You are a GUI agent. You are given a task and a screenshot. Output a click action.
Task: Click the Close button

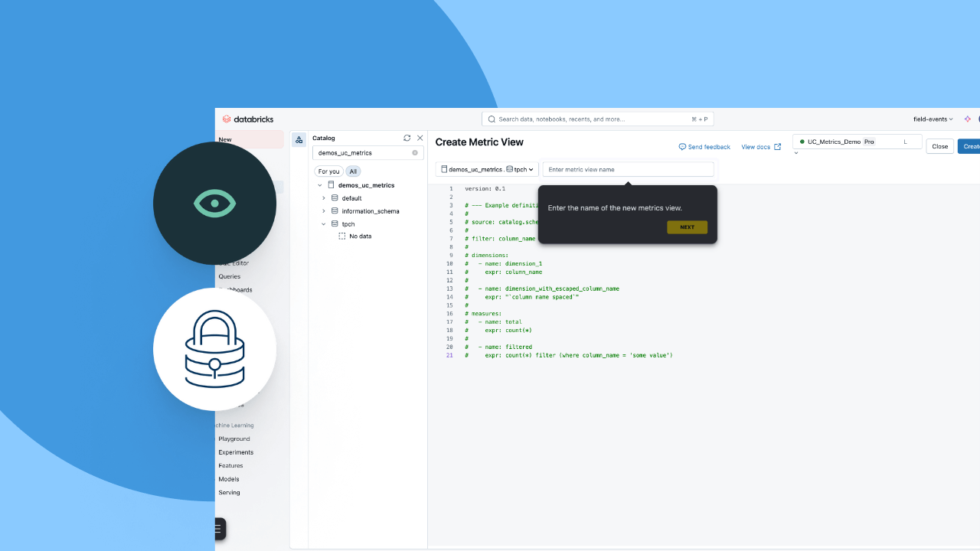pyautogui.click(x=940, y=146)
